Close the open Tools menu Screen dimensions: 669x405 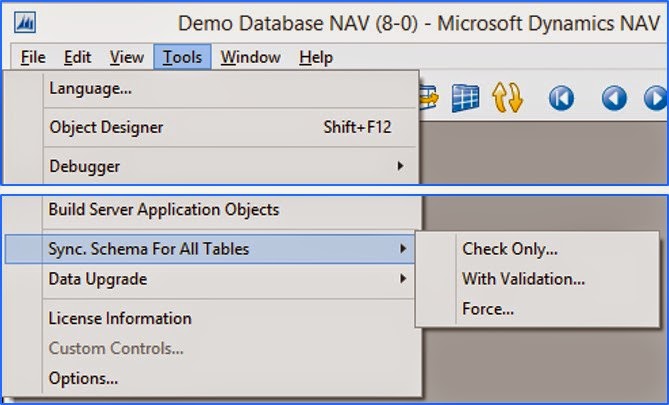point(182,57)
